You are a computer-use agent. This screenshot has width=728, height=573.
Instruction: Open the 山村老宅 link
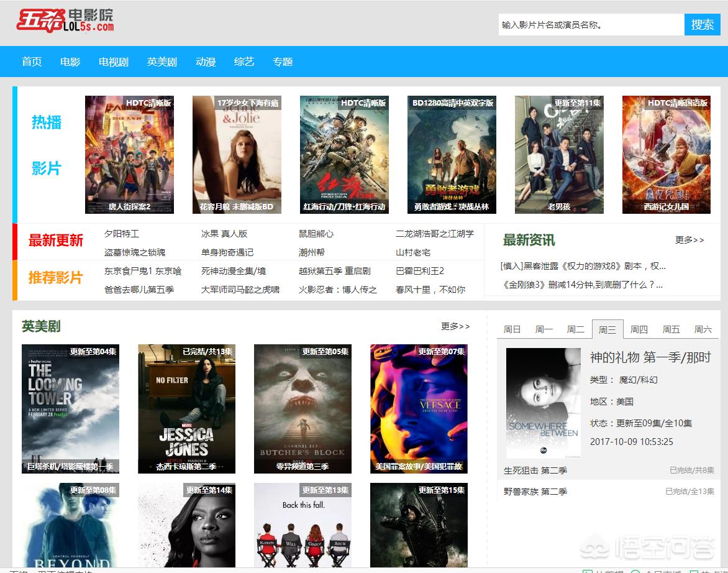(x=412, y=252)
